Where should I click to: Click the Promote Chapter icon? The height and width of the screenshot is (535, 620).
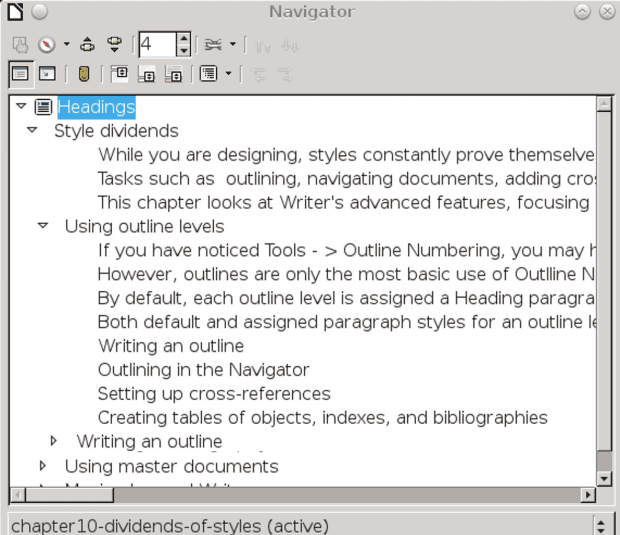[262, 45]
